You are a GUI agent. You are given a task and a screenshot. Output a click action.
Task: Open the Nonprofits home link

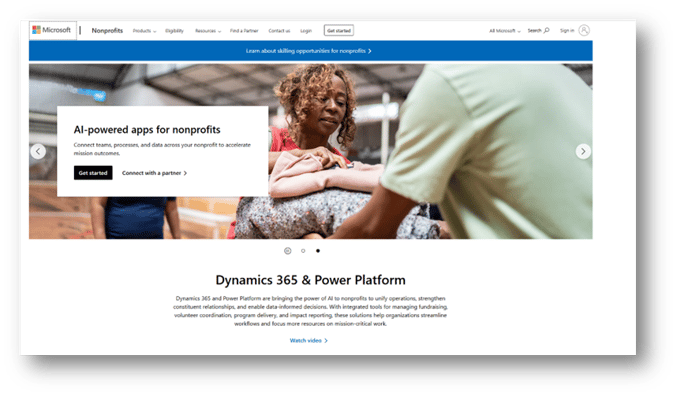[x=107, y=31]
